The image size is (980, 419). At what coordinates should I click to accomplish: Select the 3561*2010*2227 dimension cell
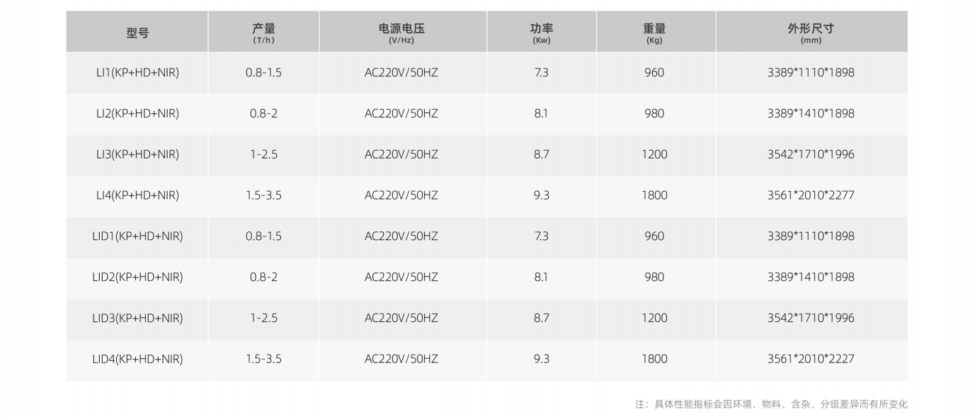[811, 359]
